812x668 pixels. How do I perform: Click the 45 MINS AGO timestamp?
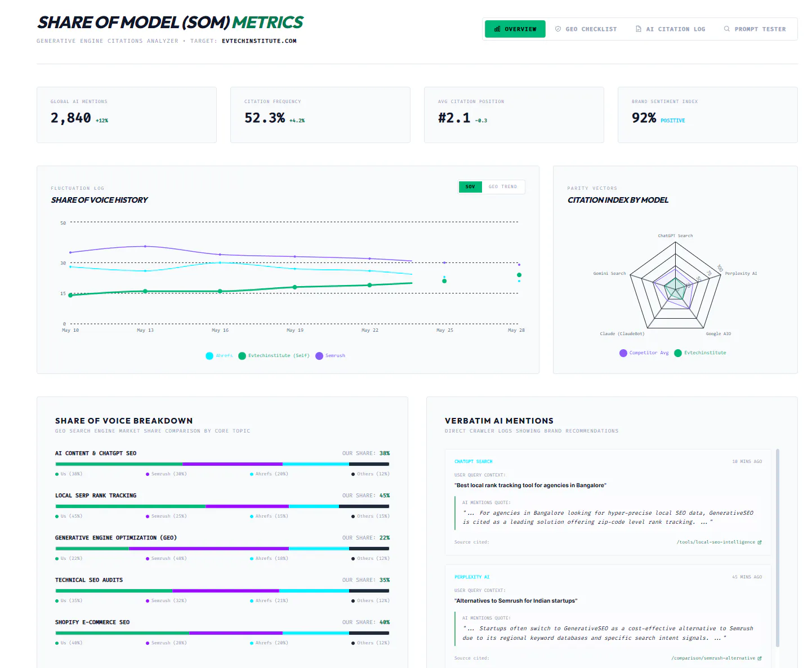(x=747, y=577)
